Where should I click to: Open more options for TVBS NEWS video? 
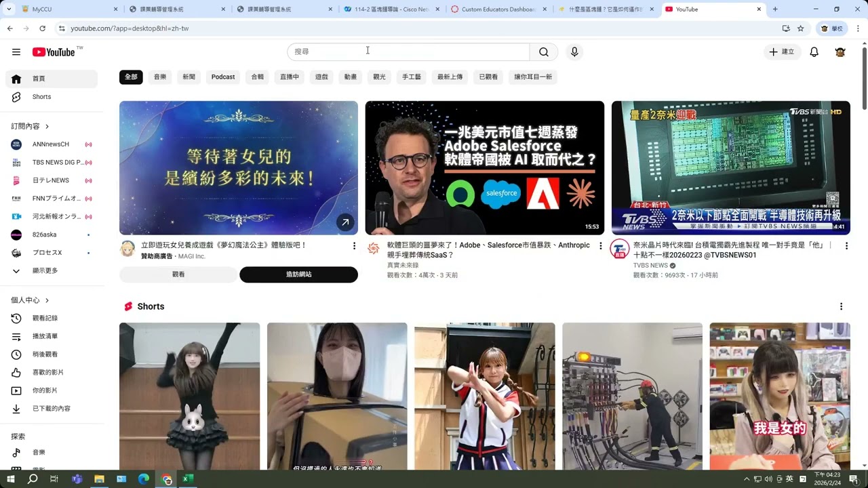pyautogui.click(x=846, y=246)
